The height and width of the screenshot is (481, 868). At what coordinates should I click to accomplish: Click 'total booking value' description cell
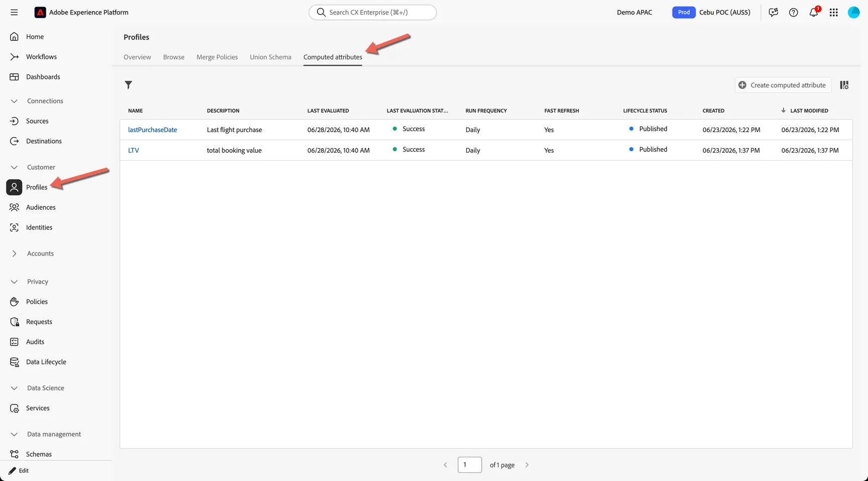tap(234, 150)
